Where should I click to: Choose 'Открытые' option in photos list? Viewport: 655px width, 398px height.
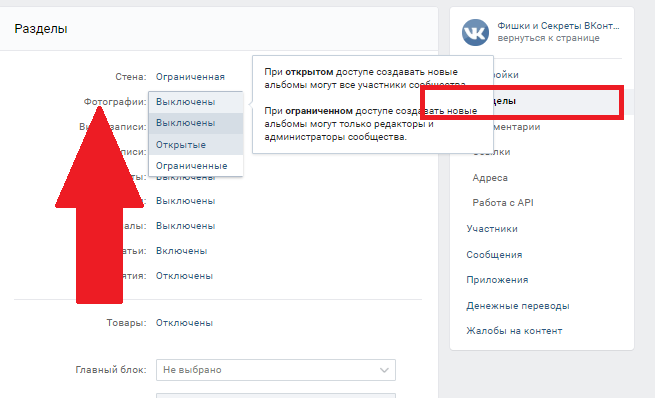[195, 145]
